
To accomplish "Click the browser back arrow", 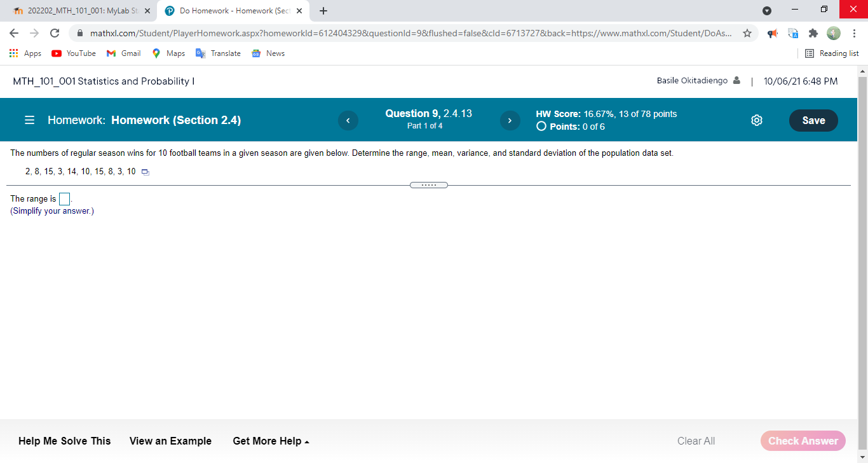I will [14, 33].
